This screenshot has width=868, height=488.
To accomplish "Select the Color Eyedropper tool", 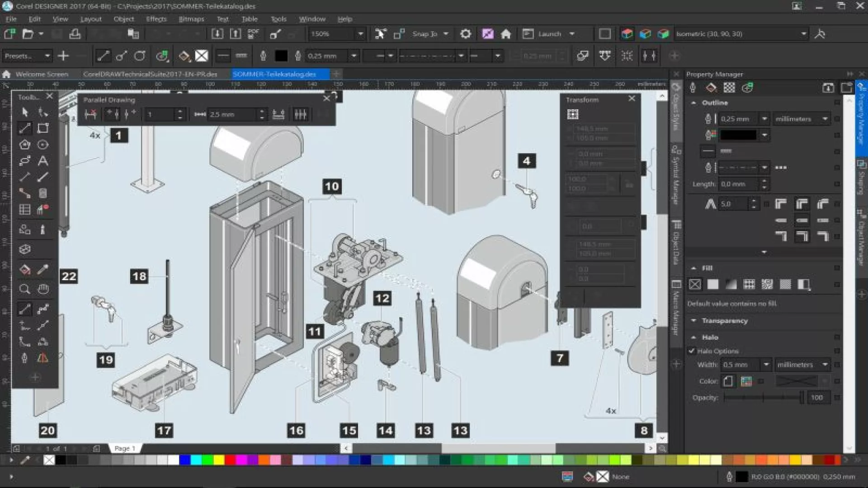I will pos(43,270).
